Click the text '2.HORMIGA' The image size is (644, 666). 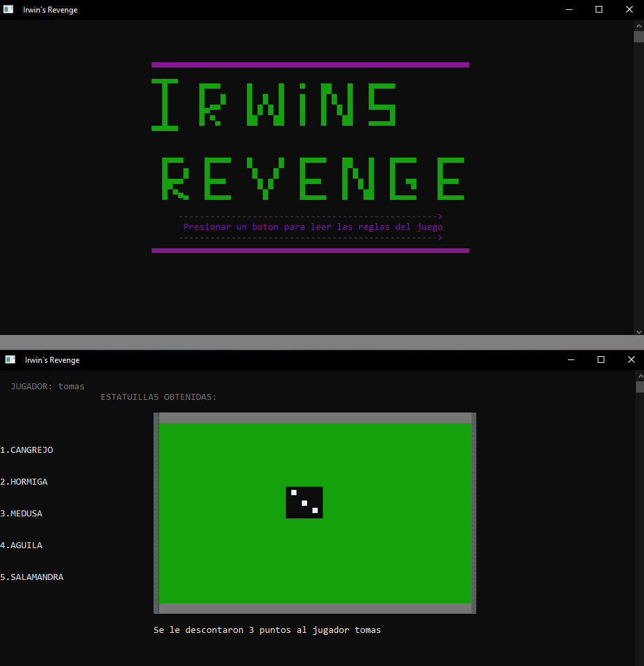pyautogui.click(x=24, y=482)
